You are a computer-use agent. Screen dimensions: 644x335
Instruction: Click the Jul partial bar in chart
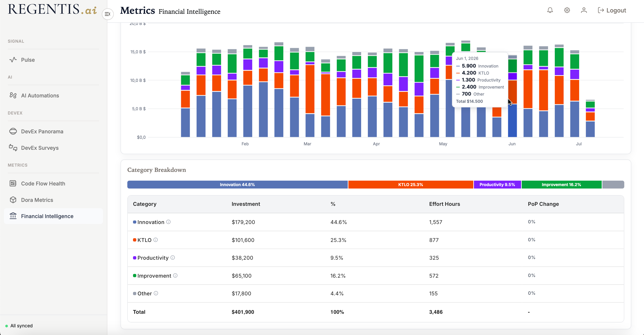tap(590, 118)
